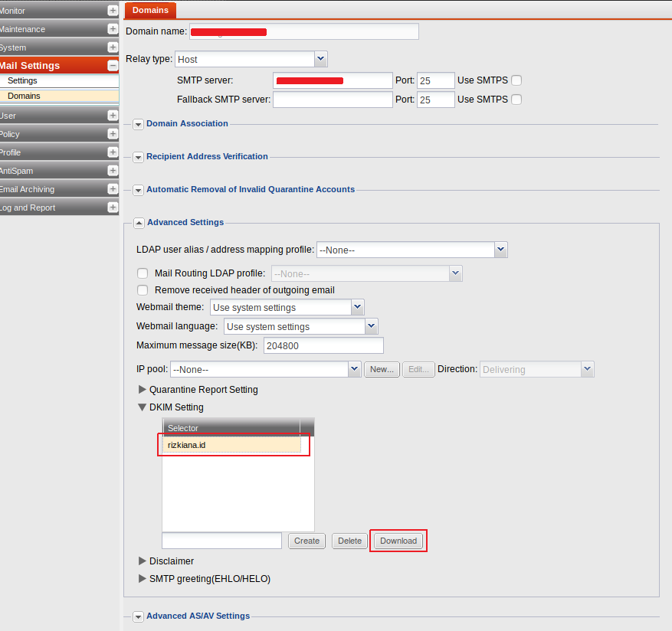The image size is (672, 631).
Task: Open the Webmail theme dropdown
Action: pyautogui.click(x=357, y=307)
